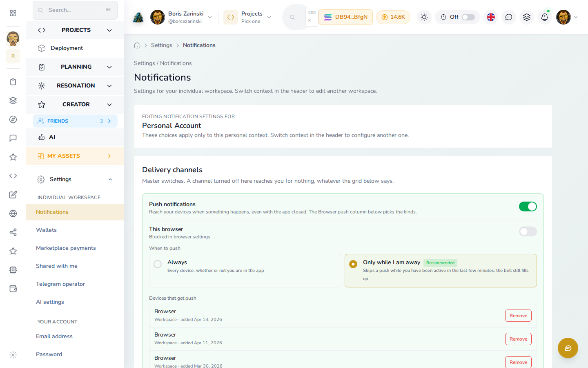Remove Browser added Apr 11, 2026
588x368 pixels.
coord(518,339)
